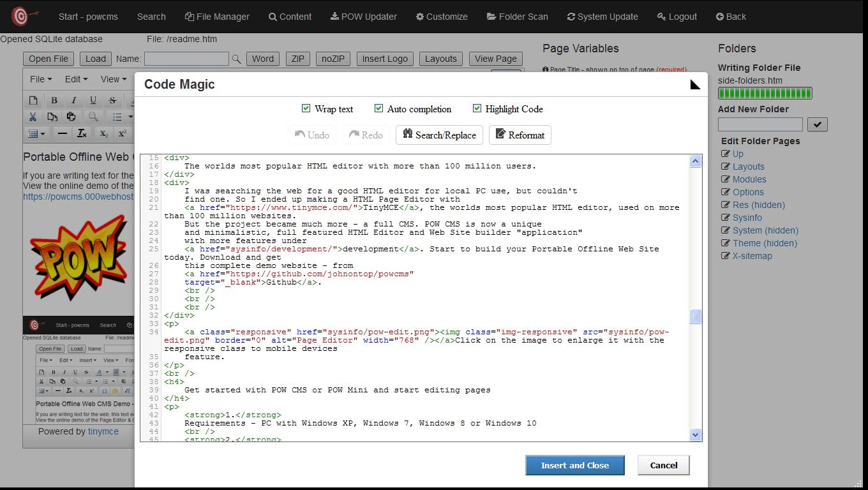868x490 pixels.
Task: Click the scissors cut icon
Action: coord(33,117)
